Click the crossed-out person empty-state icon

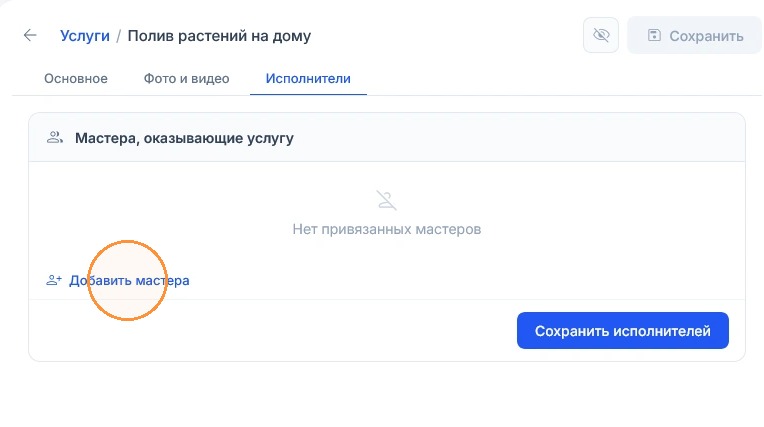click(386, 200)
